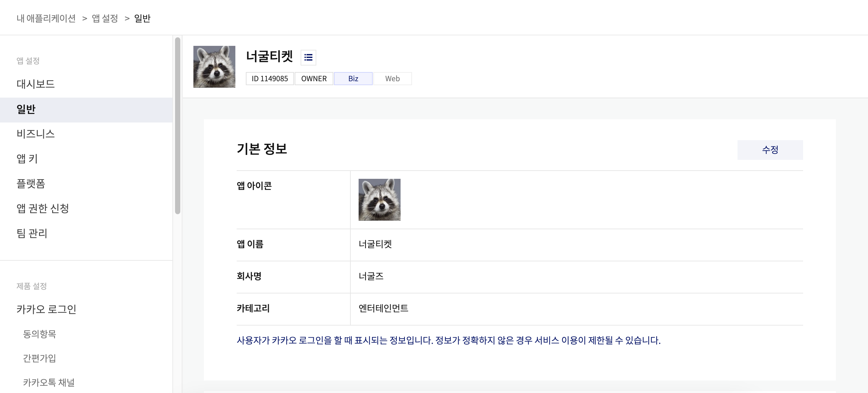
Task: Click the ID 1149085 badge
Action: coord(269,79)
